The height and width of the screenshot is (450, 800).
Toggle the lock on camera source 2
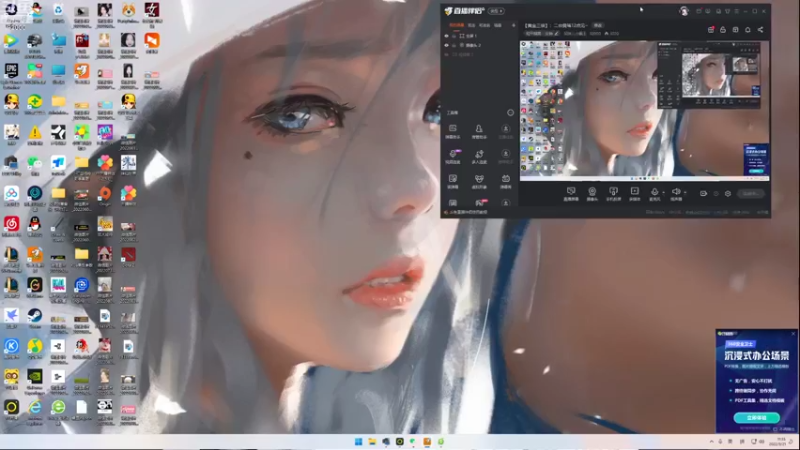454,45
